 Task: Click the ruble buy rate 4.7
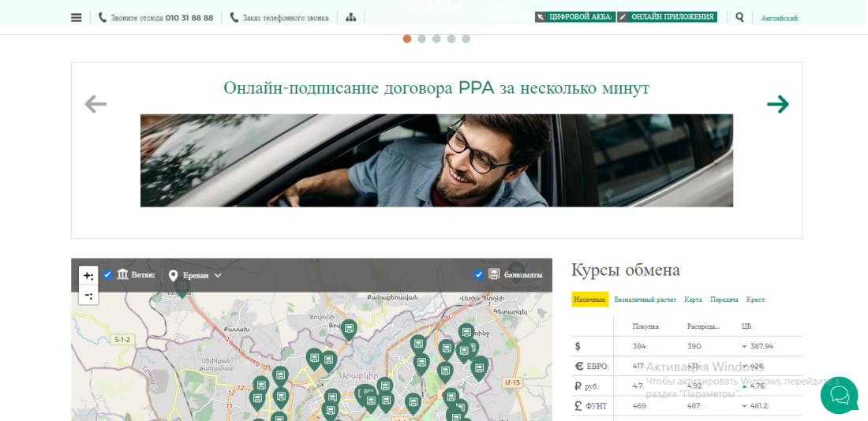click(638, 386)
